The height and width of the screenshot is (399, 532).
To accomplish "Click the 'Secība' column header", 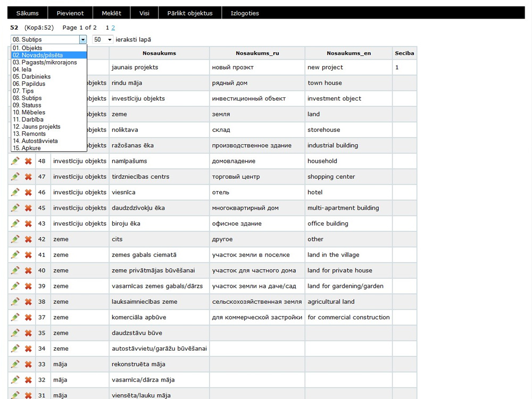I will (x=404, y=53).
